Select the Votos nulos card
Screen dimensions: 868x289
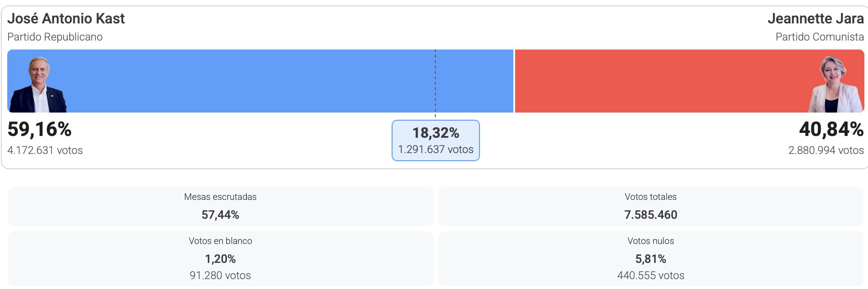click(x=651, y=258)
